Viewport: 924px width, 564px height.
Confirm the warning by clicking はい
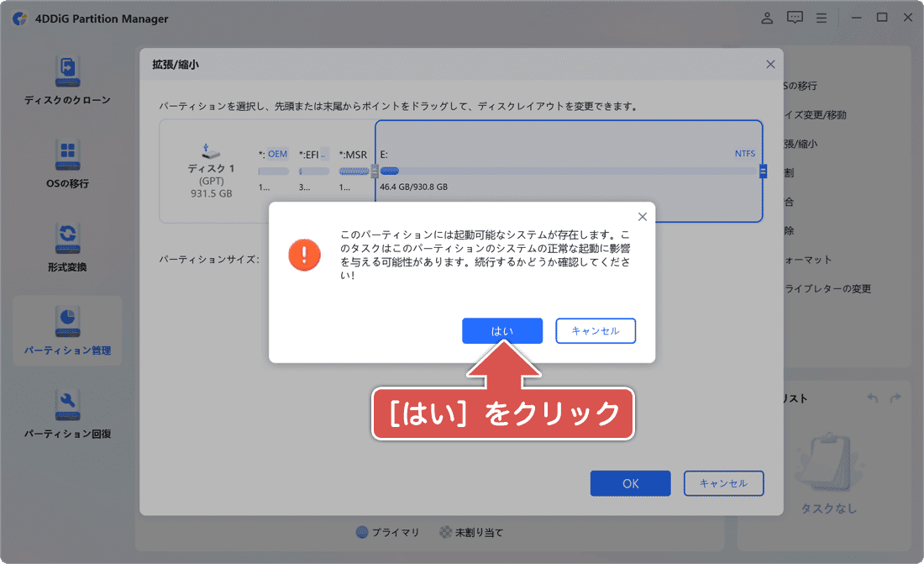click(x=501, y=330)
